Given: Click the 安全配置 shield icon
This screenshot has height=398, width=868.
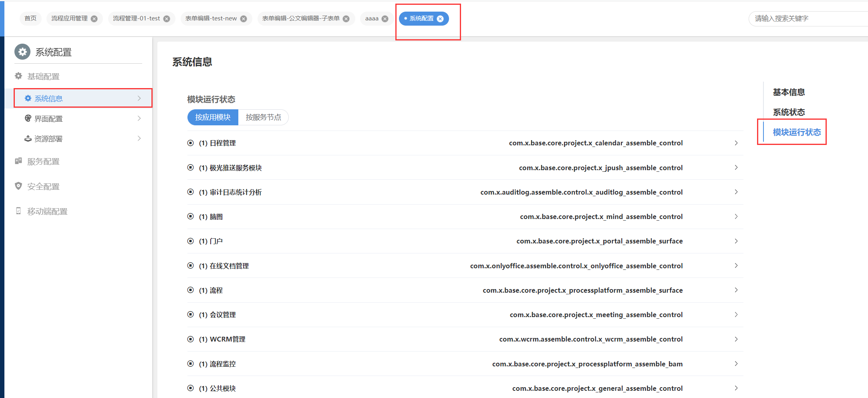Looking at the screenshot, I should [18, 186].
